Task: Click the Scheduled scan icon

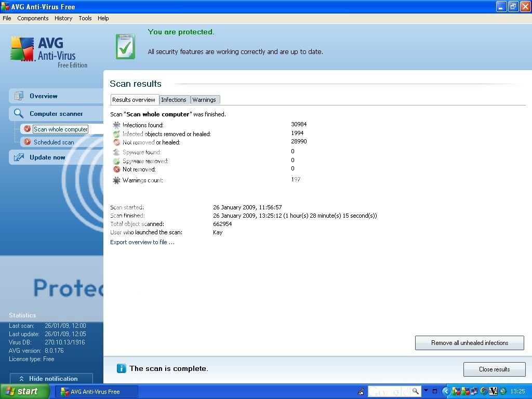Action: click(27, 142)
